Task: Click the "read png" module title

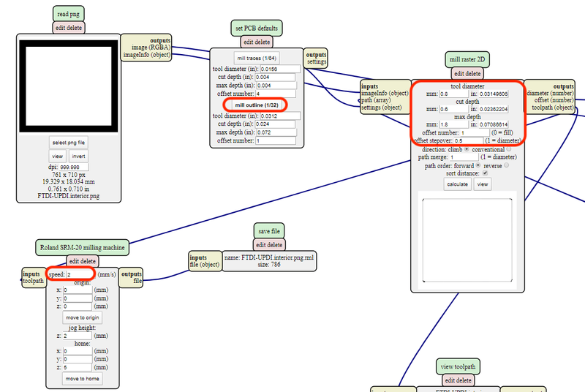Action: click(68, 13)
